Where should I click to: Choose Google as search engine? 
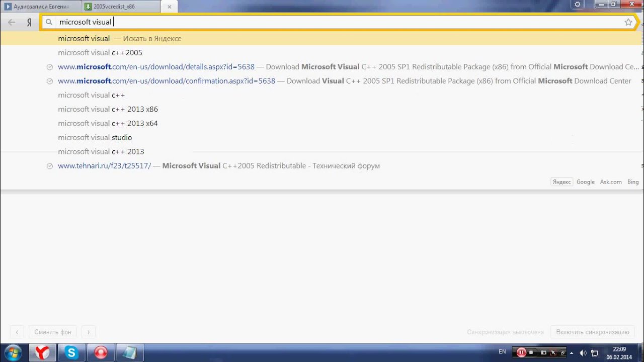pos(586,182)
